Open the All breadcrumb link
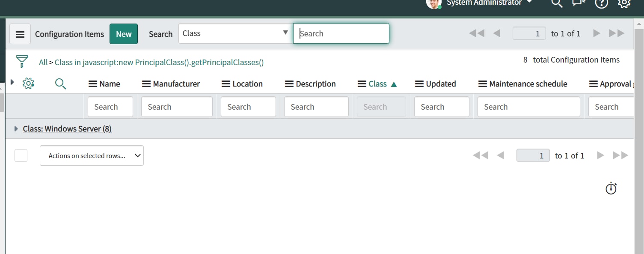644x254 pixels. tap(43, 62)
